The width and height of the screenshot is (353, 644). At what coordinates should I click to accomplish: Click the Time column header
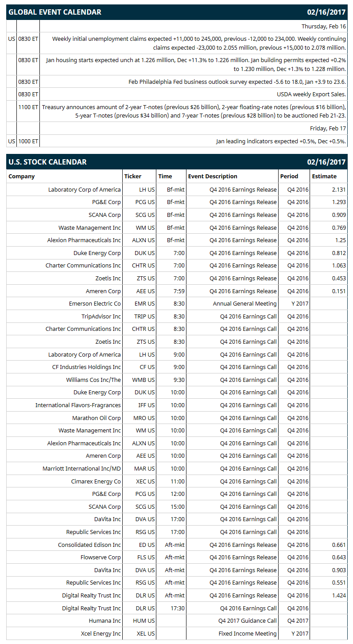(165, 176)
